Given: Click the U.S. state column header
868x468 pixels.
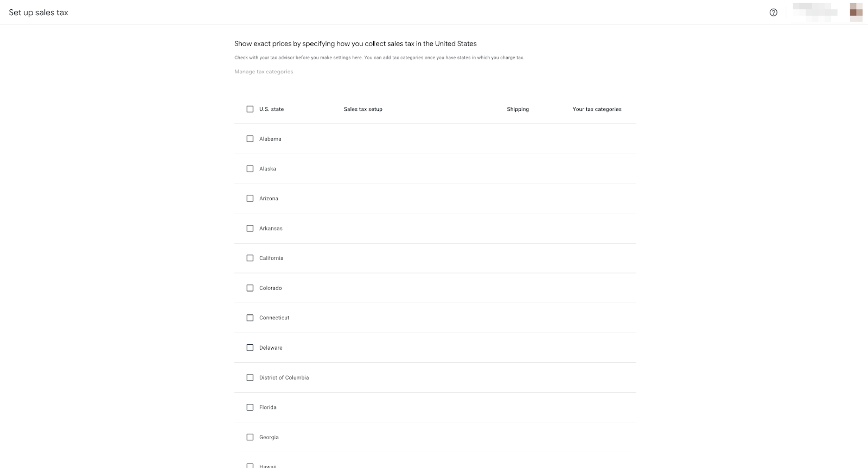Looking at the screenshot, I should [x=271, y=109].
